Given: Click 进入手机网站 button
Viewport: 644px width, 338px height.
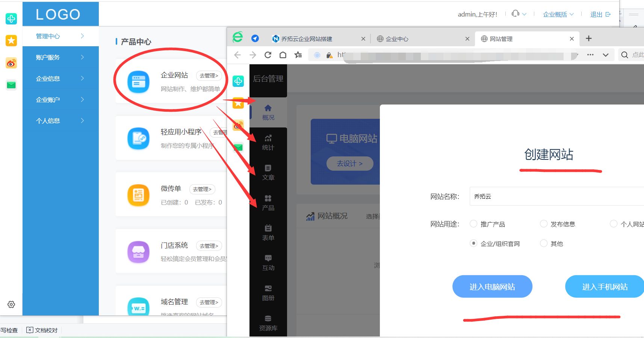Looking at the screenshot, I should 605,286.
